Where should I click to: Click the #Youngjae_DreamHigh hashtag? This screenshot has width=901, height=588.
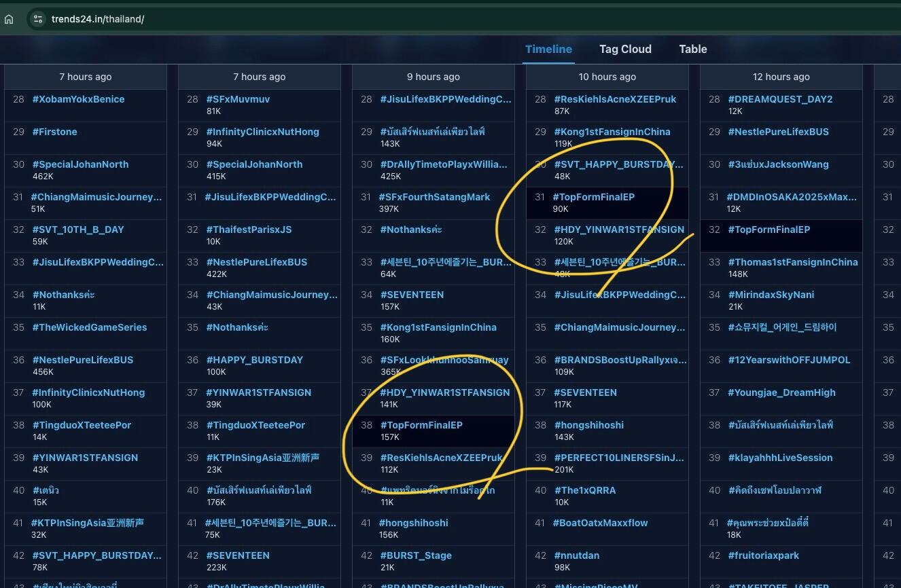pos(781,392)
